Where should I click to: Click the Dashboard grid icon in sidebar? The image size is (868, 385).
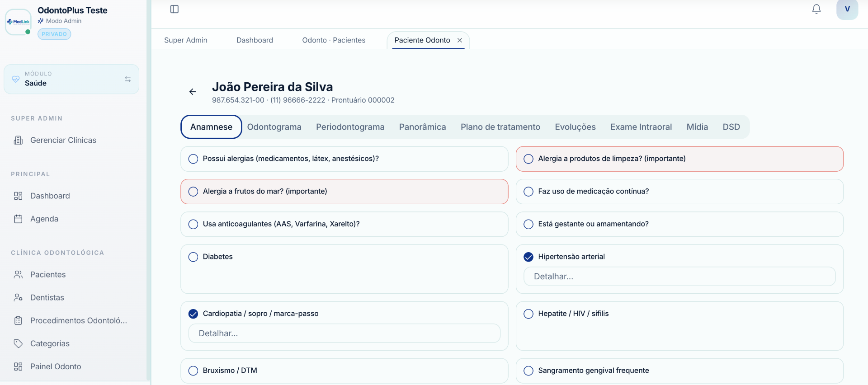[x=18, y=196]
